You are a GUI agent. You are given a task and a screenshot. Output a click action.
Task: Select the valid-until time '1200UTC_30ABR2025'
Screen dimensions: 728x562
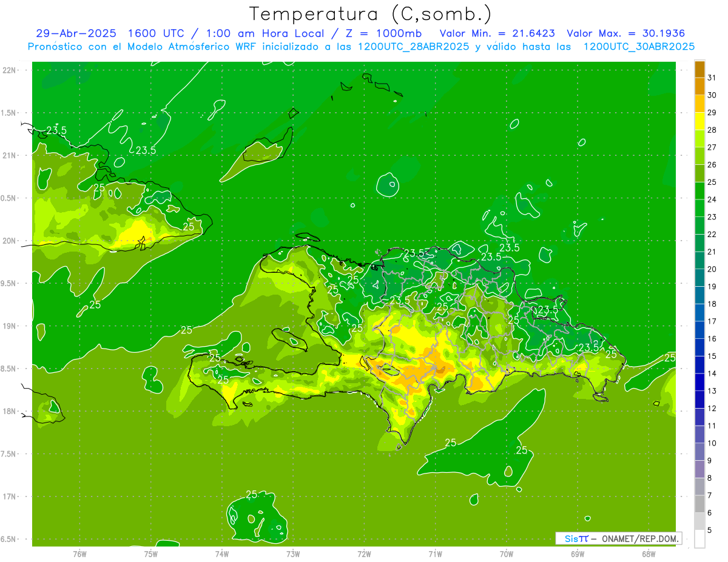[x=639, y=47]
